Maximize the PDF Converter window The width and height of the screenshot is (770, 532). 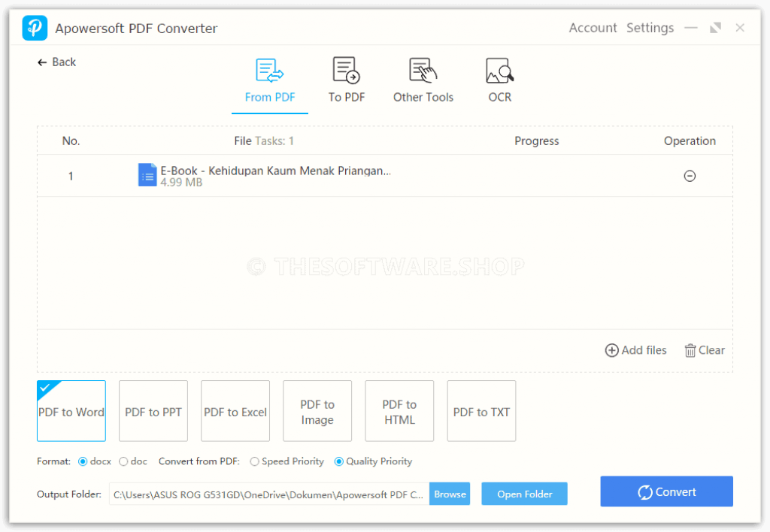716,28
